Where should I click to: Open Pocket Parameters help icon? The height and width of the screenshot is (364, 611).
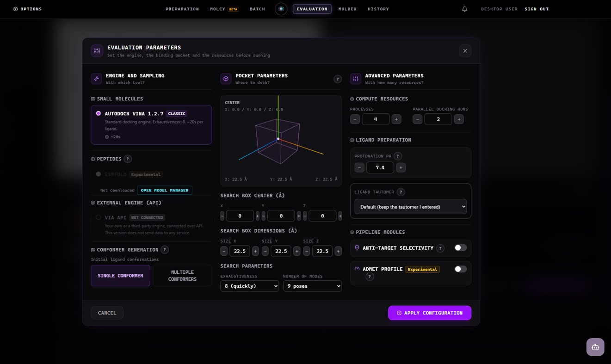coord(338,79)
